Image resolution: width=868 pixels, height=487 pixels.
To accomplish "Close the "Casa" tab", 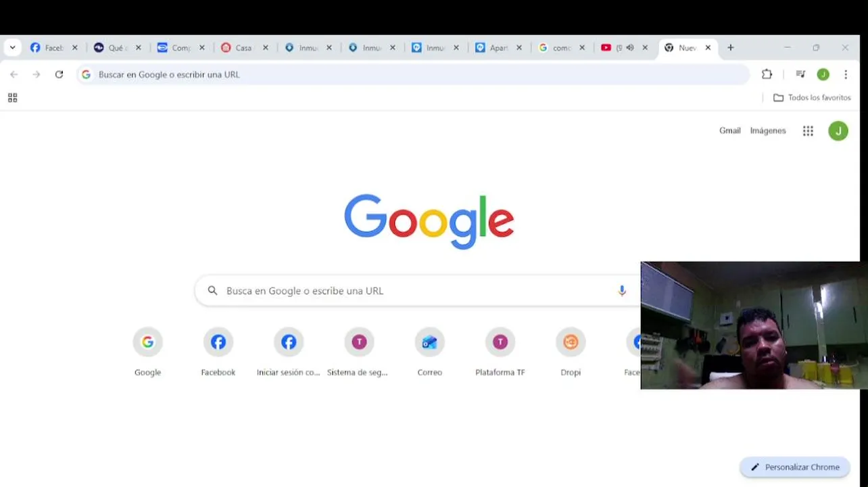I will pos(265,48).
